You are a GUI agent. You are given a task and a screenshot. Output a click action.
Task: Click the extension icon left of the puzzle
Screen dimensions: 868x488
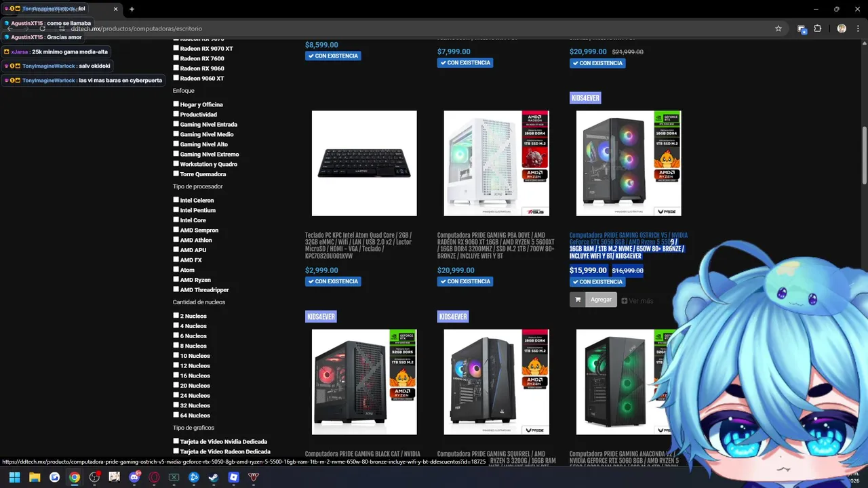[x=802, y=28]
